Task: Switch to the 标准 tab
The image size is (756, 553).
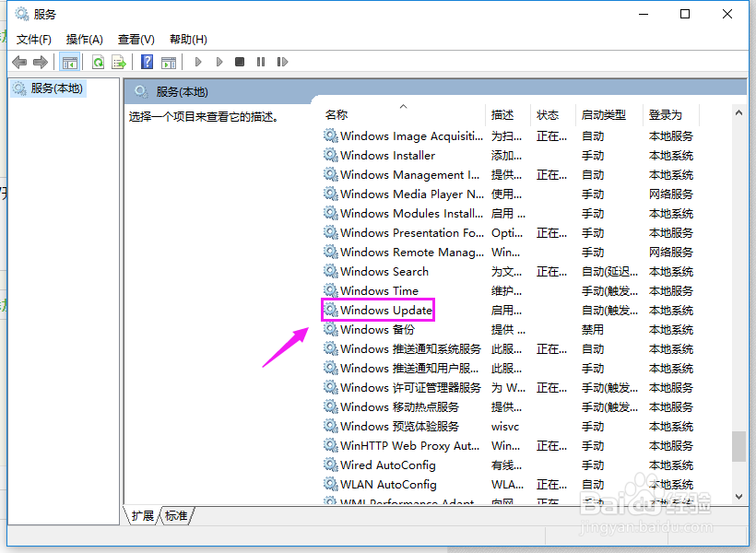Action: point(176,516)
